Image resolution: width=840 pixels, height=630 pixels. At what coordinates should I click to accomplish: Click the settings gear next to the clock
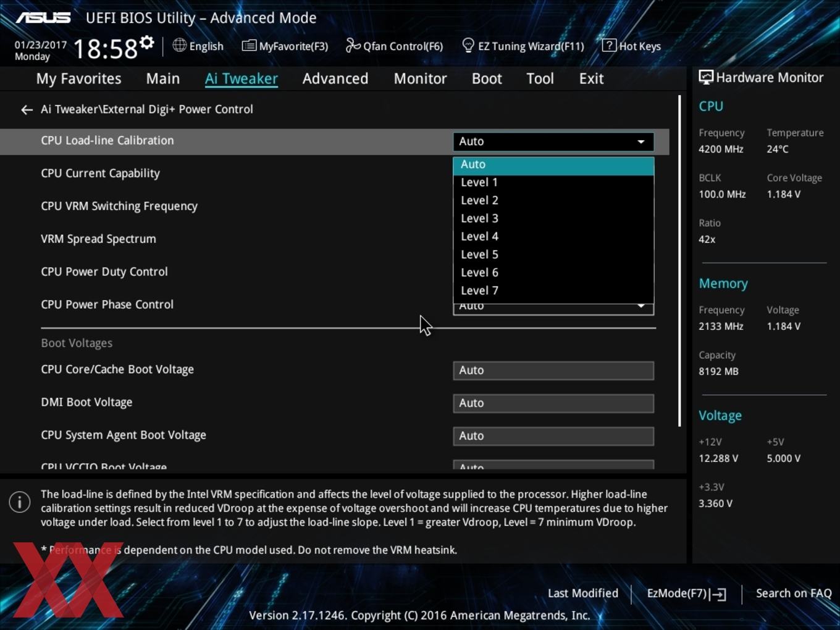(x=146, y=43)
